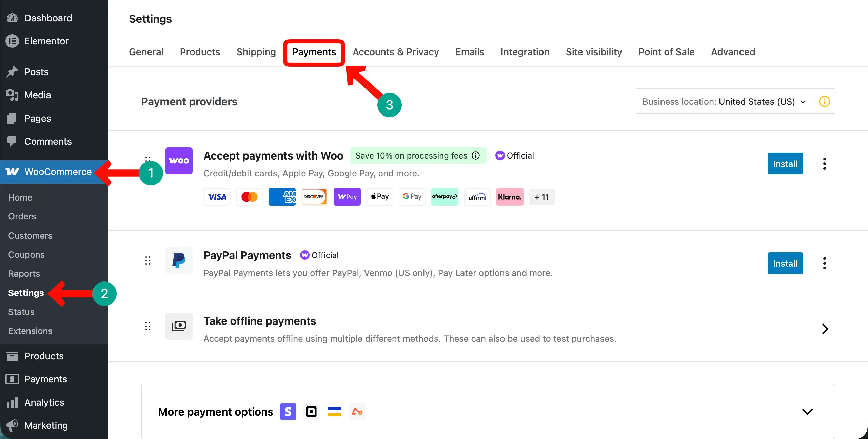Click the WooPay logo
The image size is (868, 439).
coord(347,197)
